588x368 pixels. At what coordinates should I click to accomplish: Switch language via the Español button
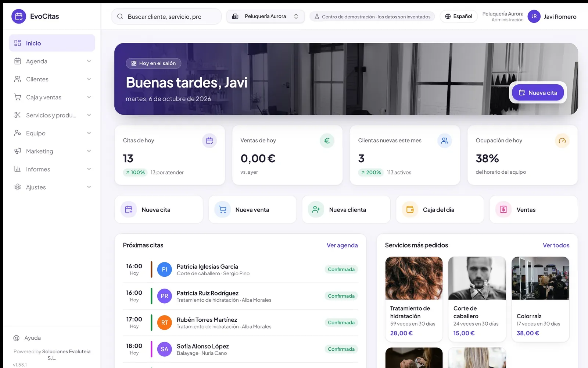click(x=459, y=16)
